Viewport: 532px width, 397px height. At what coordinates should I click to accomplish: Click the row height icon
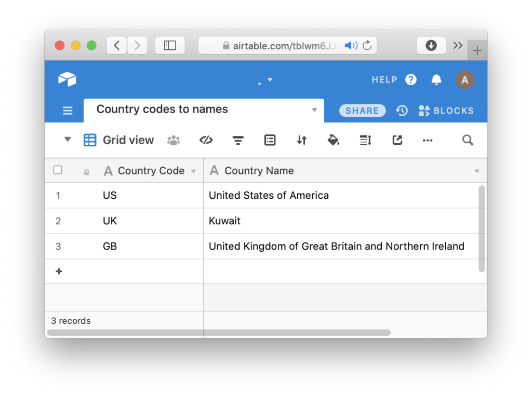[x=365, y=140]
